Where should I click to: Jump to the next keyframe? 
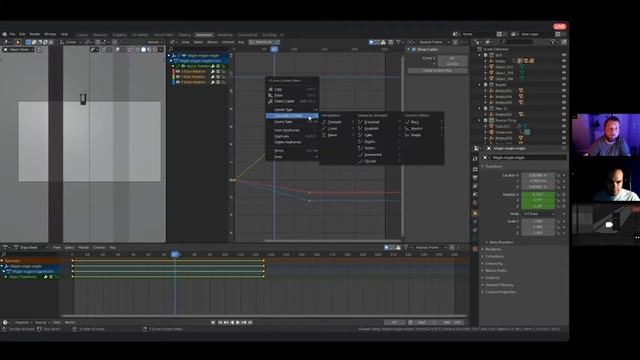coord(244,322)
